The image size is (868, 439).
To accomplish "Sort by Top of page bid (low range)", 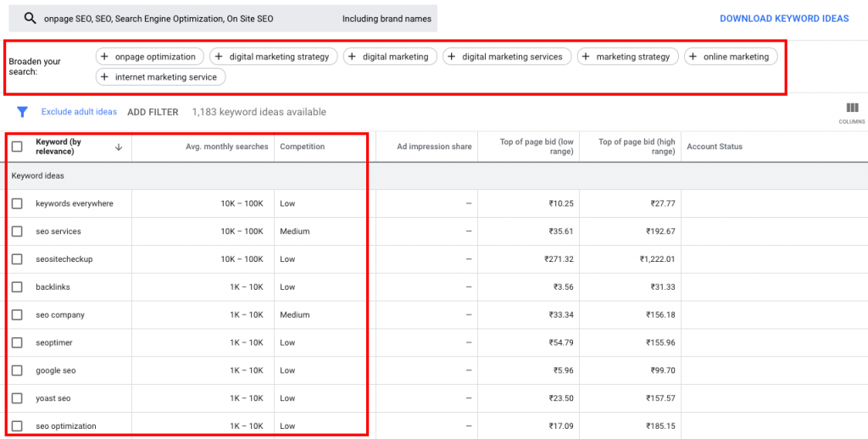I will (x=537, y=147).
